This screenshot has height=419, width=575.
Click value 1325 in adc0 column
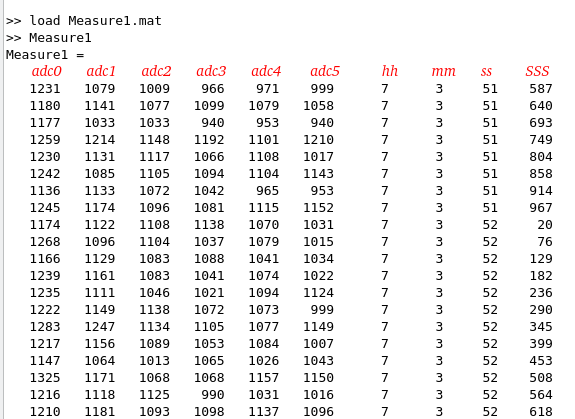pyautogui.click(x=45, y=378)
